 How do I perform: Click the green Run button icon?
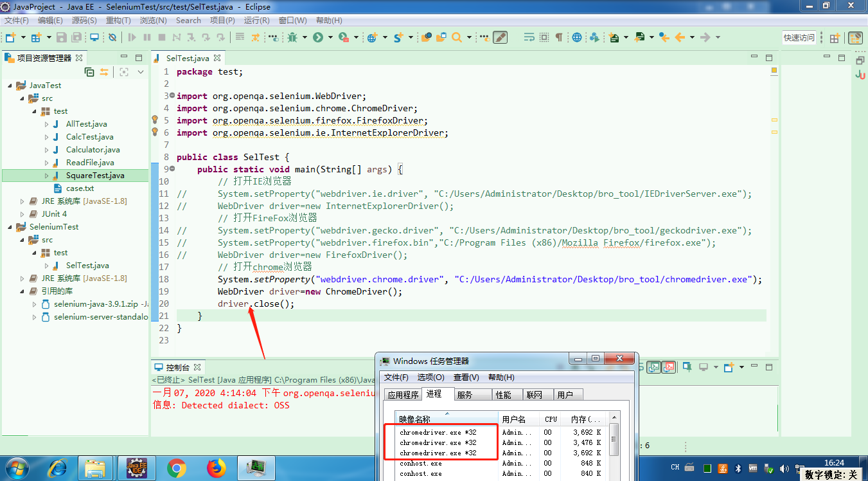tap(317, 37)
